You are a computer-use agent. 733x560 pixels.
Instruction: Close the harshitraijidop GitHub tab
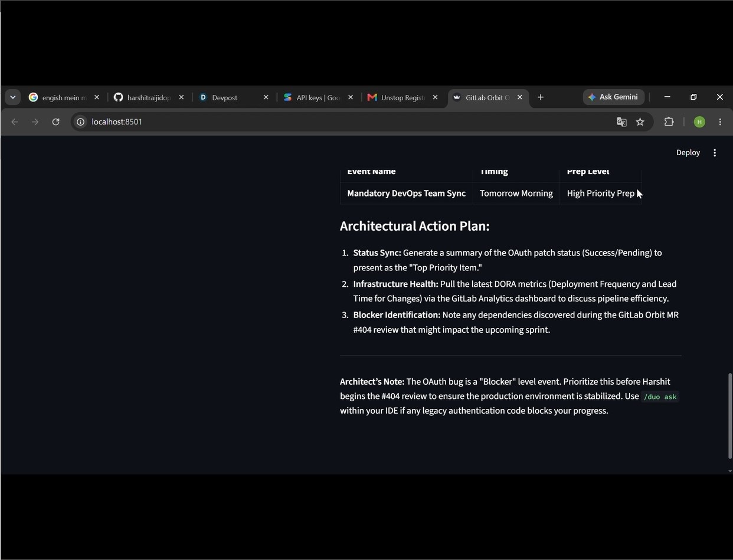click(x=181, y=97)
